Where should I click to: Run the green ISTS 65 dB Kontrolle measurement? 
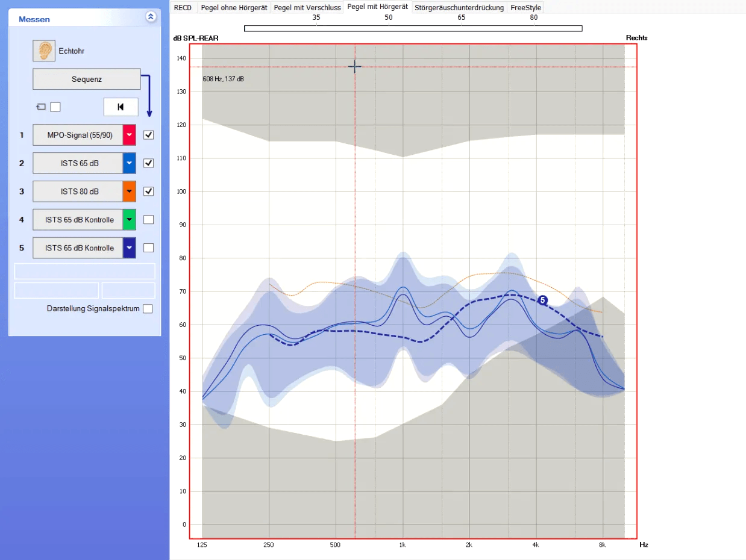(78, 220)
